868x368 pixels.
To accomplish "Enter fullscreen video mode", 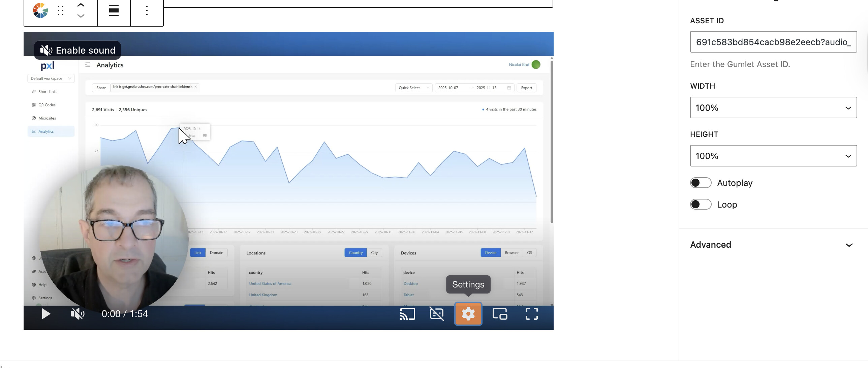I will coord(531,314).
